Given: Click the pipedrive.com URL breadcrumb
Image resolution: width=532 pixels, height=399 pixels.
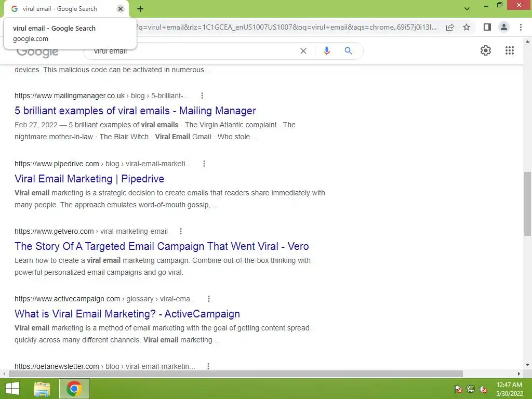Looking at the screenshot, I should 103,164.
